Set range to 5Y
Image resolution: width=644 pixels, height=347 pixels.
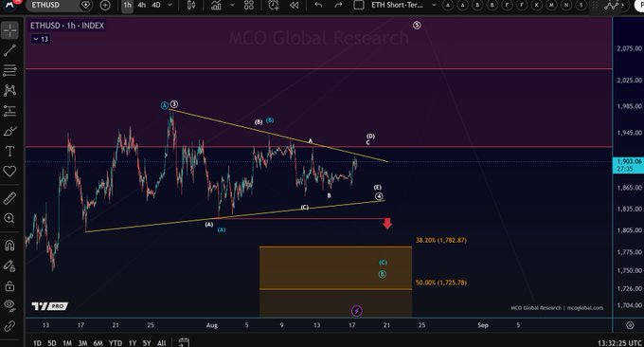(x=147, y=343)
